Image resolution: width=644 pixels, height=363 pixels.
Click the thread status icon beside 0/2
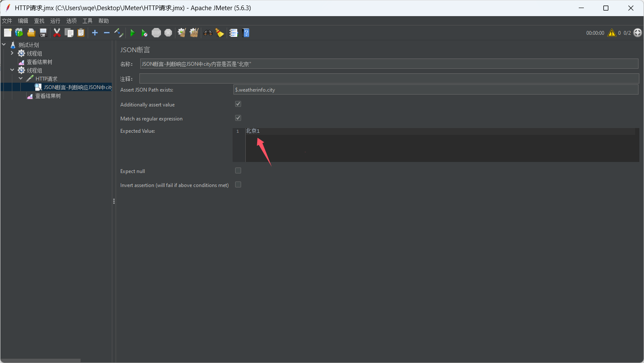[638, 33]
